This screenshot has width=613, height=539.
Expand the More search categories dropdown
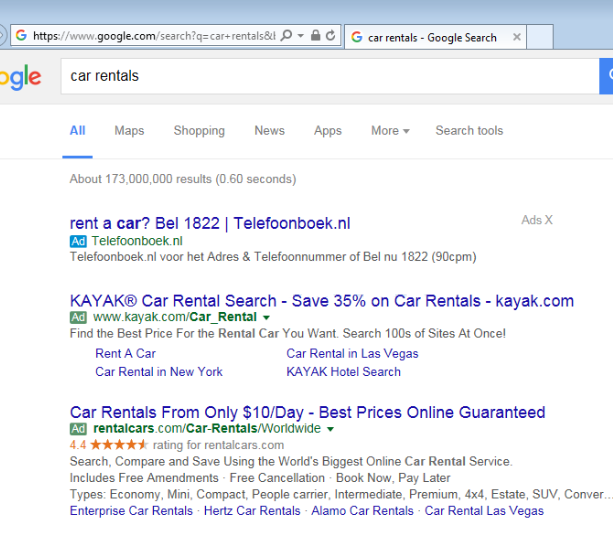[x=390, y=131]
